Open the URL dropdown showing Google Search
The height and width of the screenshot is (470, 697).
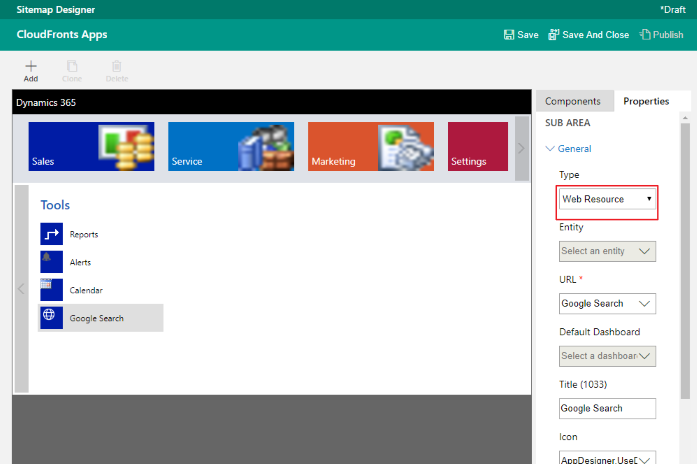[x=607, y=304]
